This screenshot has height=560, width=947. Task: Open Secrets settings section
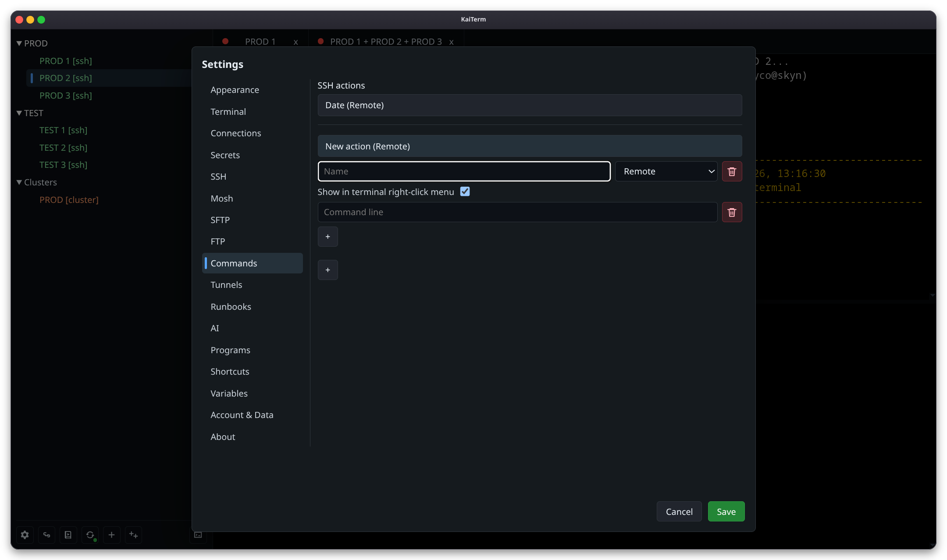click(253, 155)
